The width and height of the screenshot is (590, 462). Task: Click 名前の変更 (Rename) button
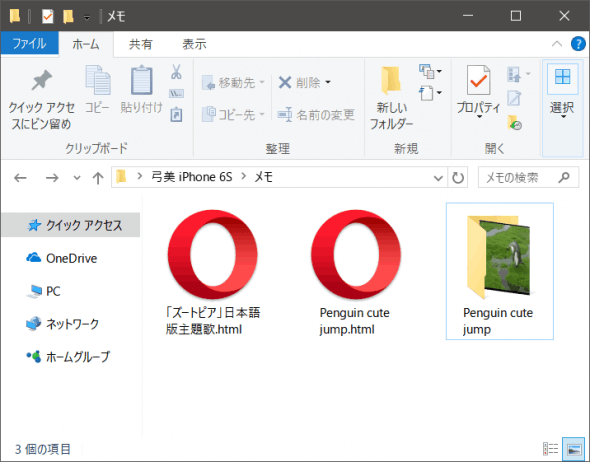click(316, 114)
